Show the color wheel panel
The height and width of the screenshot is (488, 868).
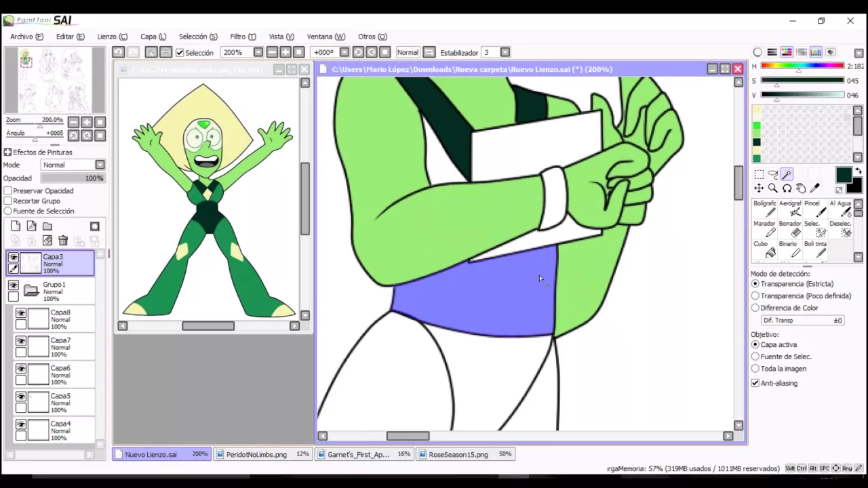(757, 52)
